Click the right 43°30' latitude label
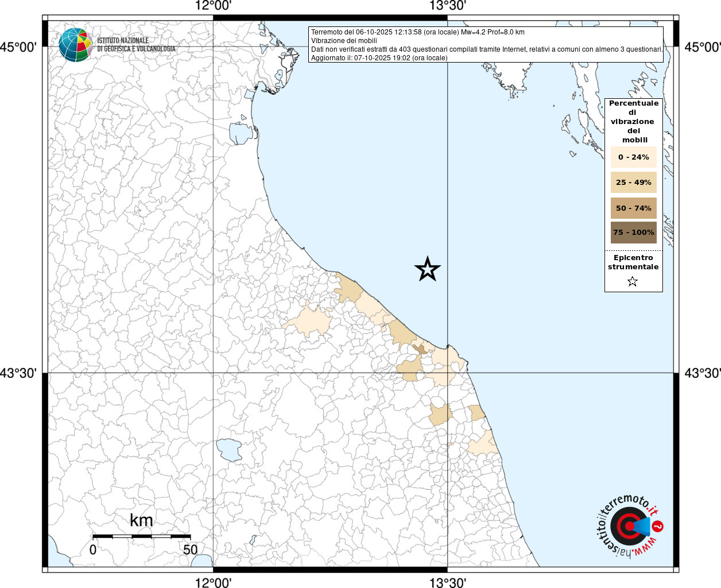Screen dimensions: 721x588 tap(703, 373)
